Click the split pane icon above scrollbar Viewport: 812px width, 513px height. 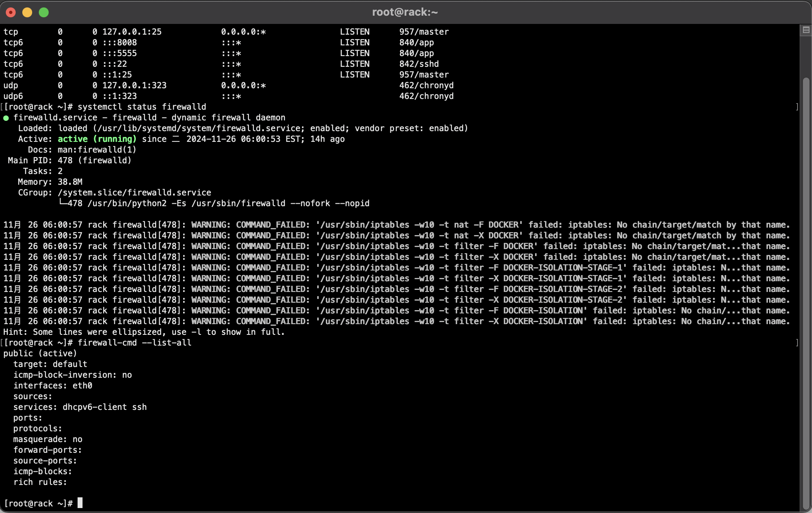click(x=806, y=30)
